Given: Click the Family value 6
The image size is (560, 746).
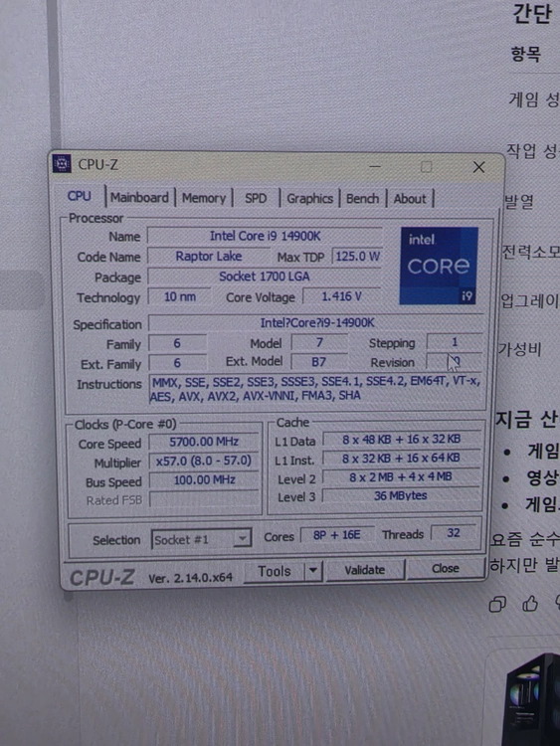Looking at the screenshot, I should 177,343.
